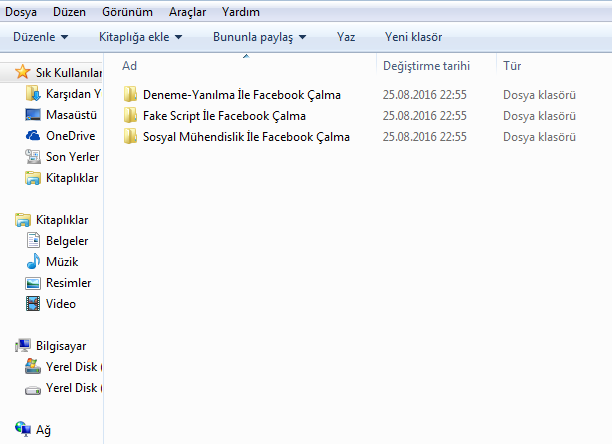Open the Müzik library music note icon

tap(33, 261)
